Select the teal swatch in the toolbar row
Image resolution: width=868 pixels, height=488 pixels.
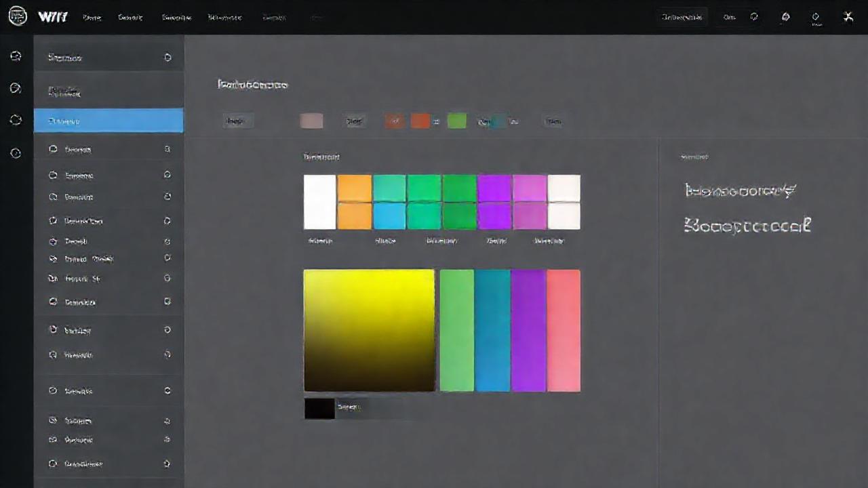[498, 121]
